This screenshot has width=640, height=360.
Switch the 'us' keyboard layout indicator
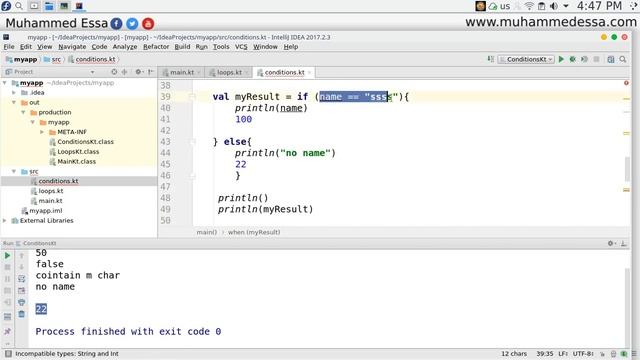(505, 6)
